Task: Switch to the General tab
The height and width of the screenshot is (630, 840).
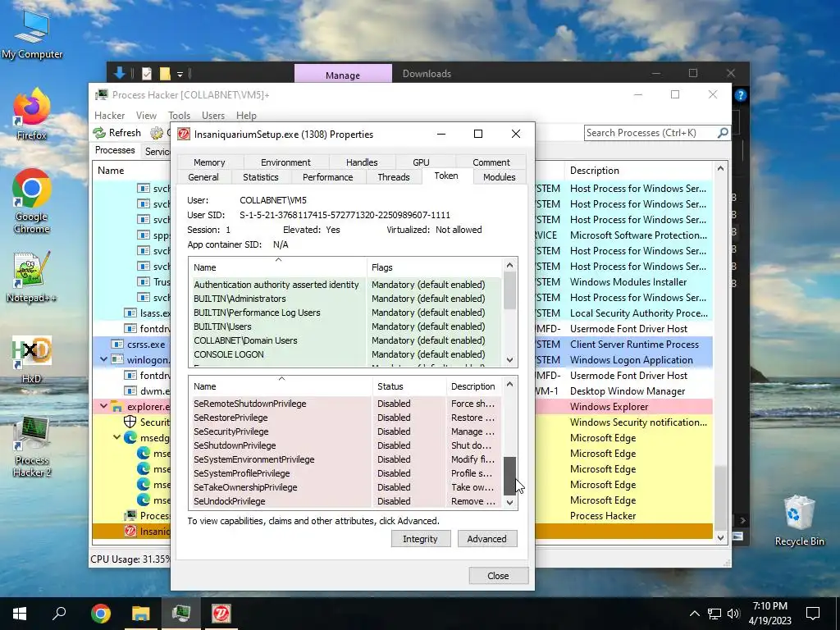Action: (x=203, y=177)
